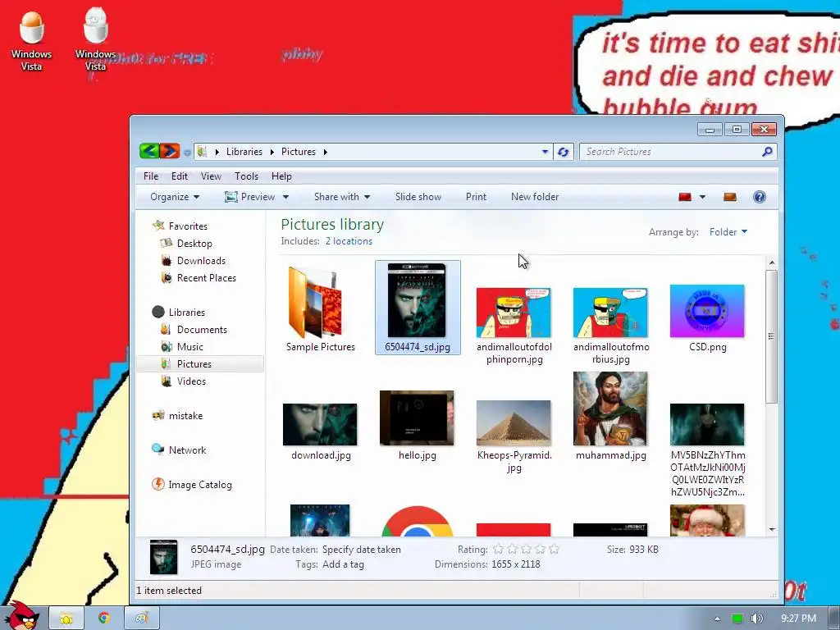Expand the Preview dropdown arrow
The image size is (840, 630).
pos(285,197)
